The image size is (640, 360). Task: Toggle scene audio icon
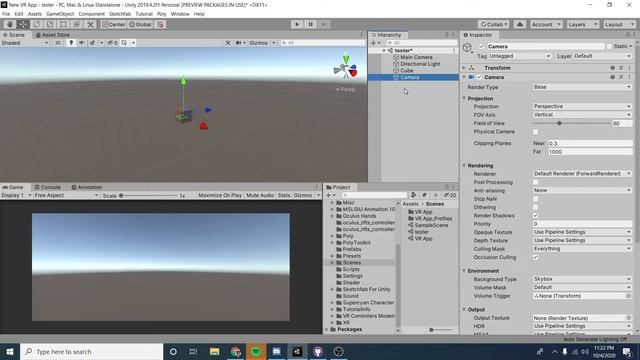tap(82, 43)
